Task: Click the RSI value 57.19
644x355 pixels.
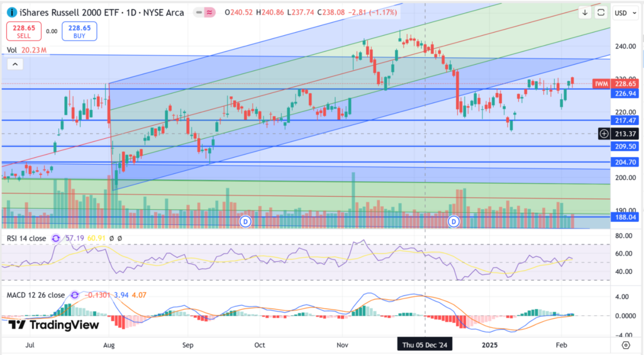Action: (x=75, y=238)
